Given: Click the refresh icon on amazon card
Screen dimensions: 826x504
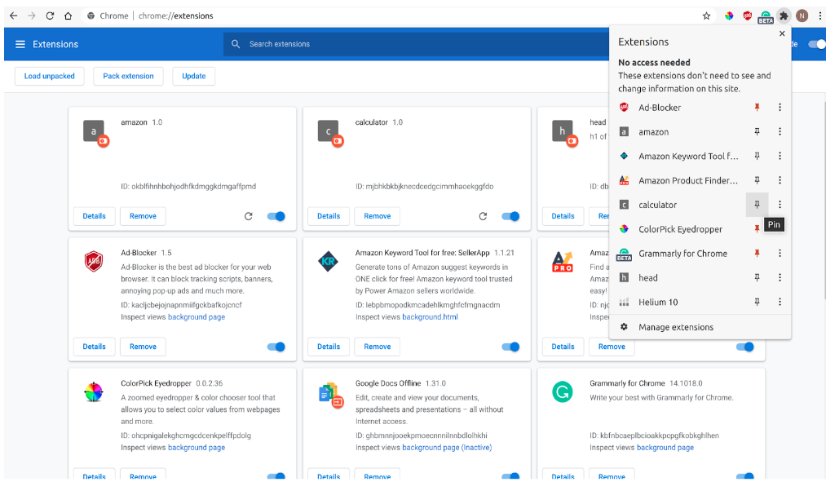Looking at the screenshot, I should click(248, 216).
